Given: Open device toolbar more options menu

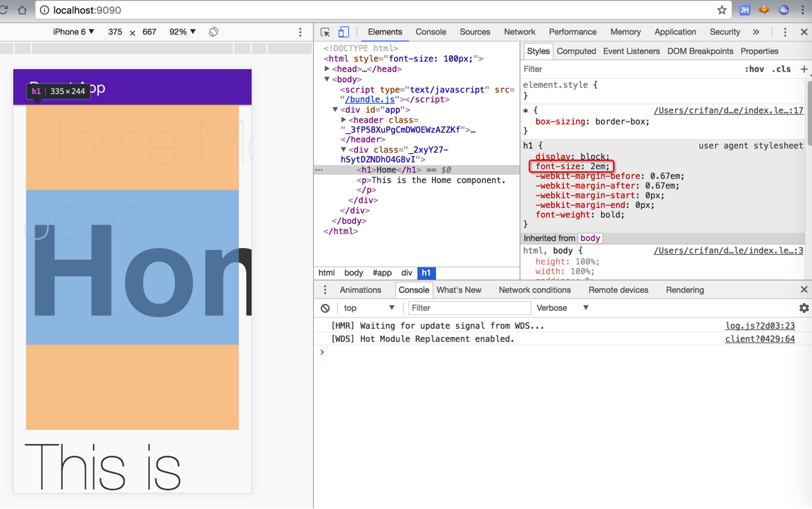Looking at the screenshot, I should 301,32.
